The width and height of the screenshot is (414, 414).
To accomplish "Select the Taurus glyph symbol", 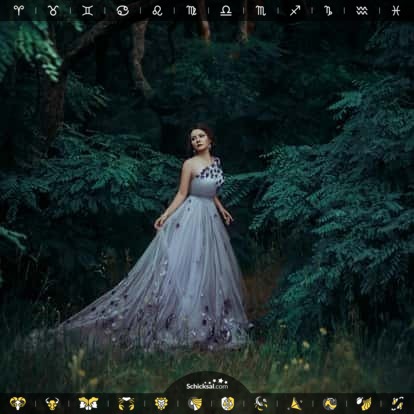I will pyautogui.click(x=53, y=11).
